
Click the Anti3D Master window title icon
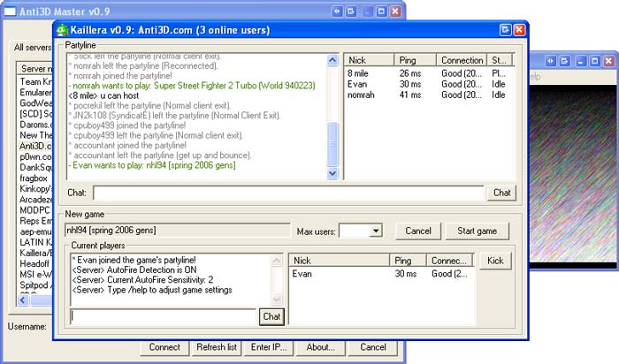[x=10, y=11]
